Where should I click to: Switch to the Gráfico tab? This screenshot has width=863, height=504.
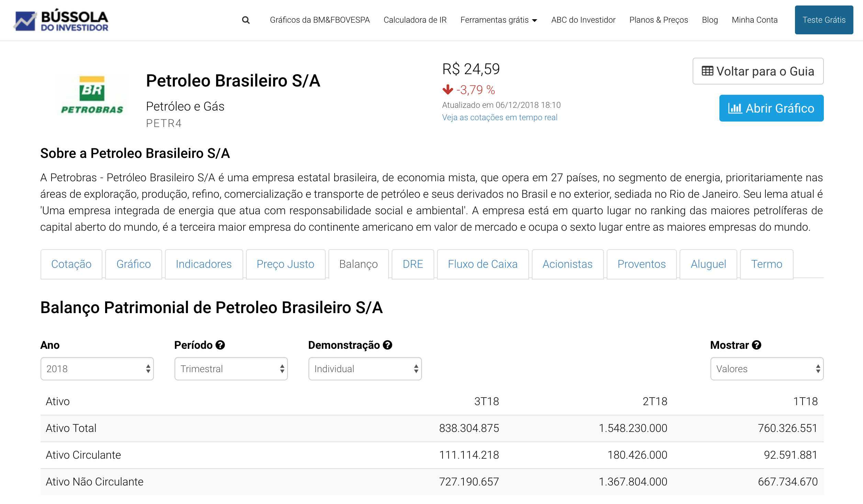click(134, 264)
